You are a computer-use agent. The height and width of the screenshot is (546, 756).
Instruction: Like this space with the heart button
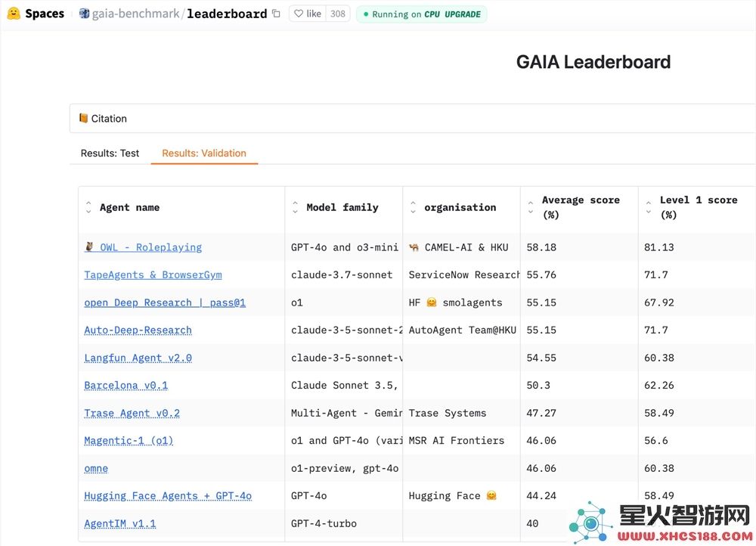coord(308,14)
